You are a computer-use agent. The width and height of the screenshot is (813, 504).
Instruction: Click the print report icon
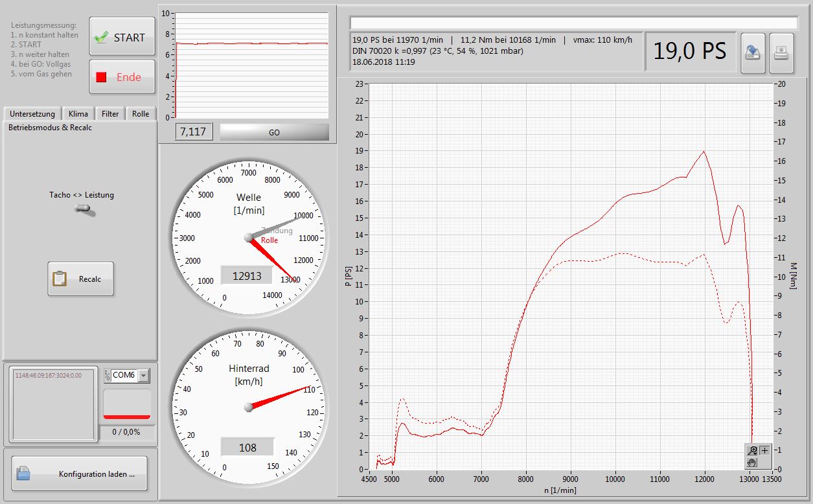point(782,53)
